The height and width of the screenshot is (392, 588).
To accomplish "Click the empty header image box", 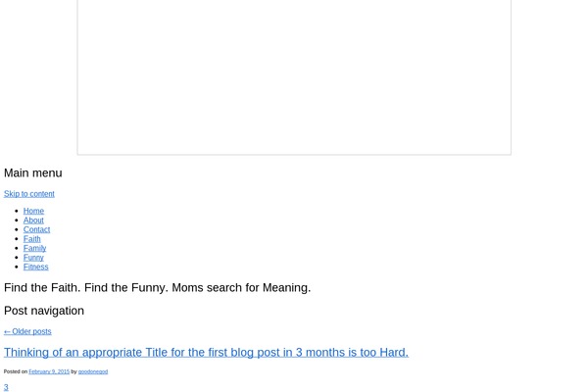I will [x=294, y=76].
